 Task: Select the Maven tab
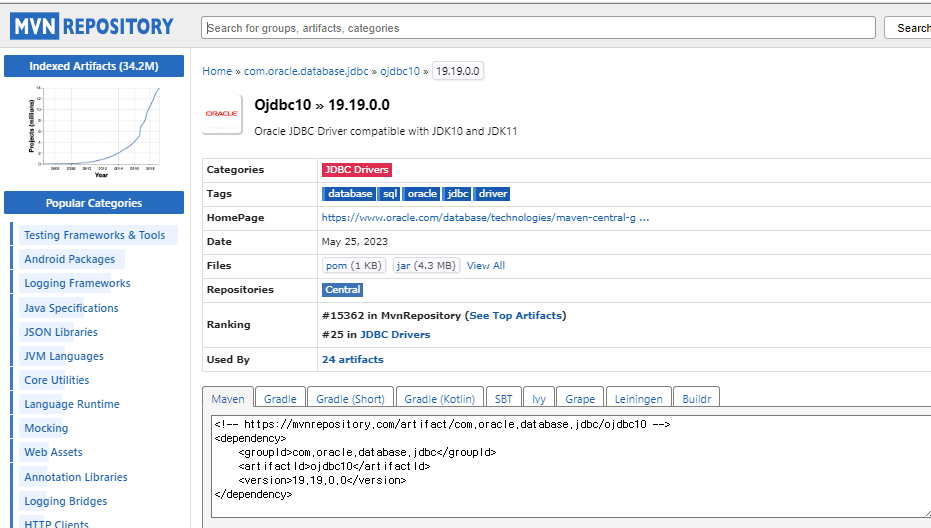(x=228, y=398)
